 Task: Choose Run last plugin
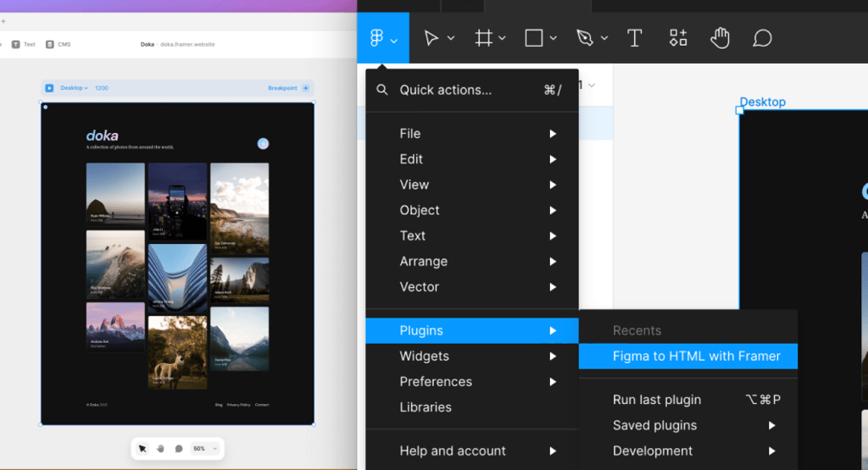point(688,400)
